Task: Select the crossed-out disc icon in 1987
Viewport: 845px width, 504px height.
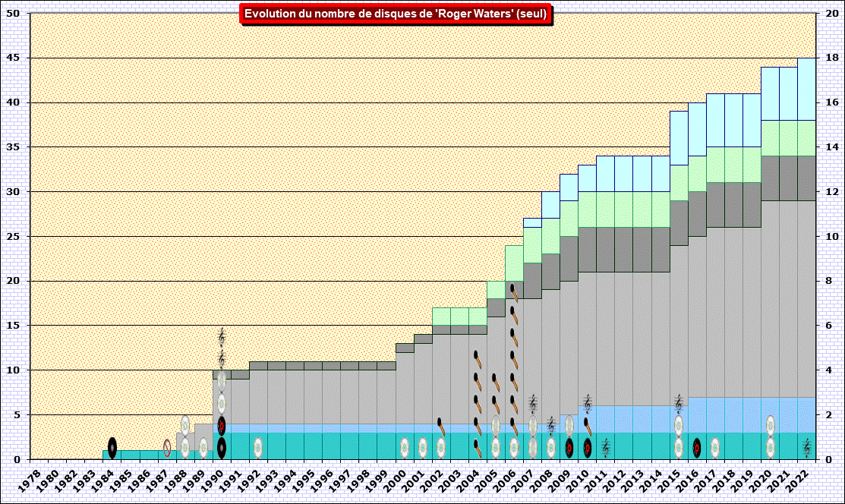Action: tap(167, 448)
